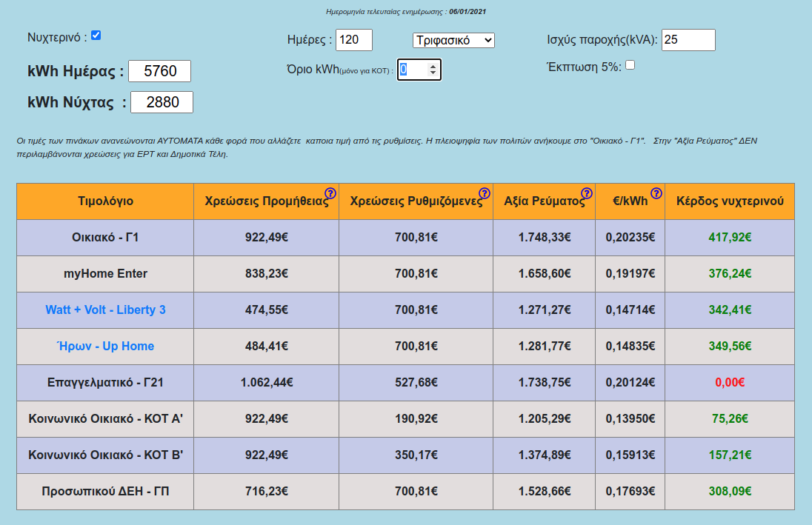
Task: Select the 716,23€ supply charge cell
Action: point(267,491)
